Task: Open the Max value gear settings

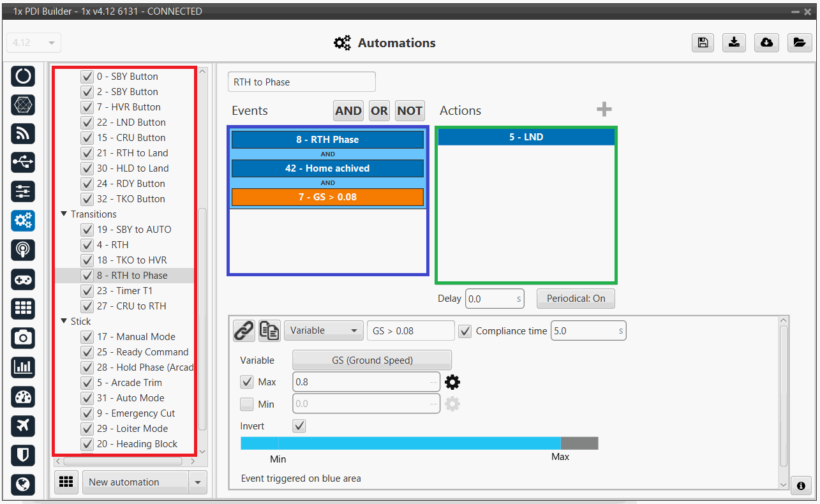Action: click(452, 382)
